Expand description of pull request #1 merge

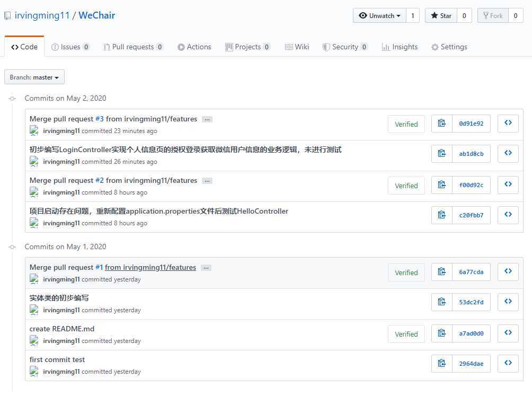(206, 268)
